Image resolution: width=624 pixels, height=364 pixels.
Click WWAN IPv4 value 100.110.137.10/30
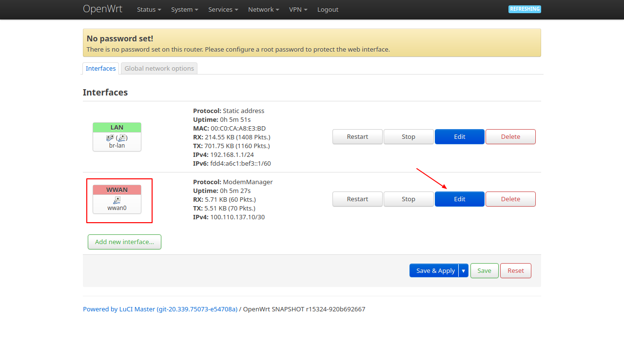[x=237, y=217]
